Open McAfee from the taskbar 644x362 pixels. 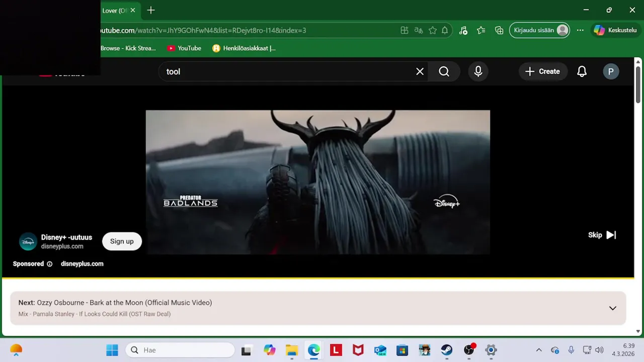click(358, 350)
